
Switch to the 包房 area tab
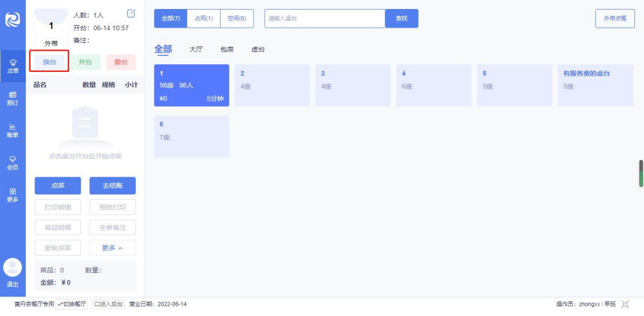[227, 49]
